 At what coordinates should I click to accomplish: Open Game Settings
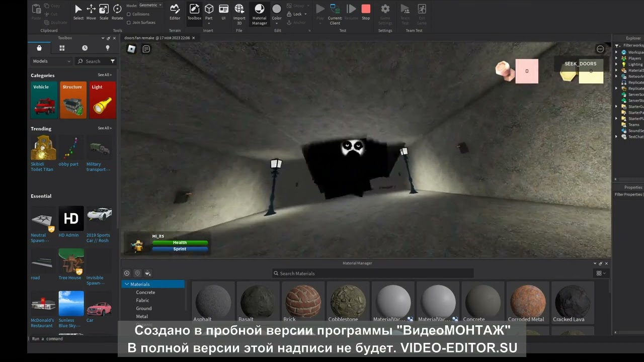(385, 14)
